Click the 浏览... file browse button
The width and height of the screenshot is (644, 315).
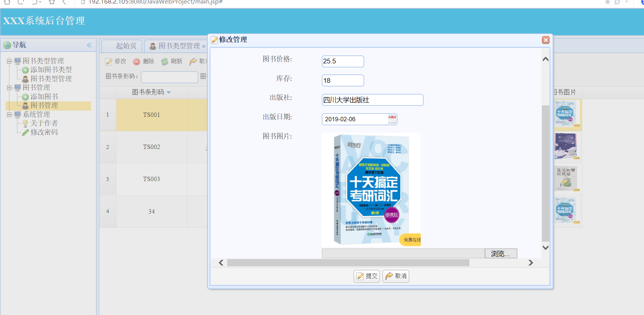[x=501, y=254]
